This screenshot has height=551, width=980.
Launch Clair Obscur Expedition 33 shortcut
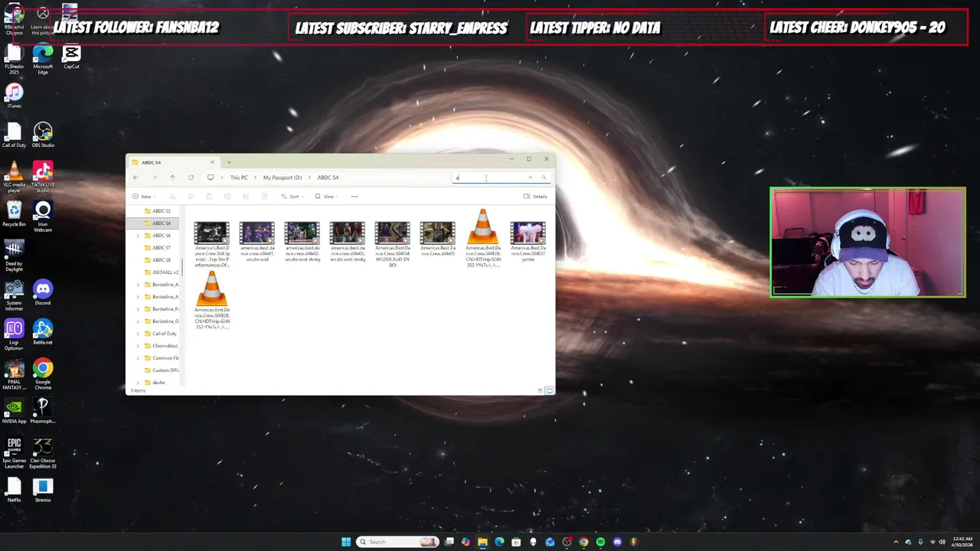[43, 453]
